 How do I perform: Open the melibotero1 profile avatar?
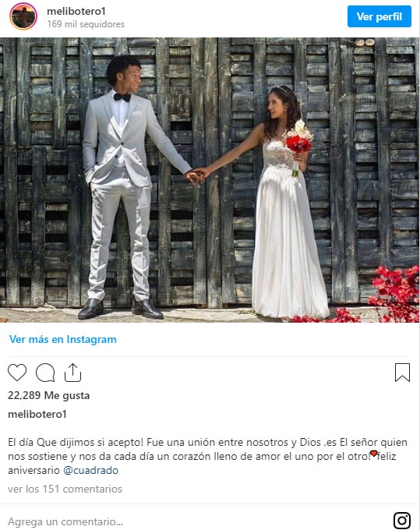tap(23, 16)
